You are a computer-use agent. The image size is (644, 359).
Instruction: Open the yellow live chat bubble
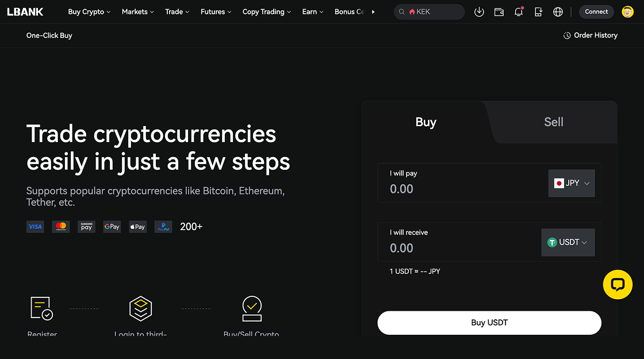tap(618, 285)
